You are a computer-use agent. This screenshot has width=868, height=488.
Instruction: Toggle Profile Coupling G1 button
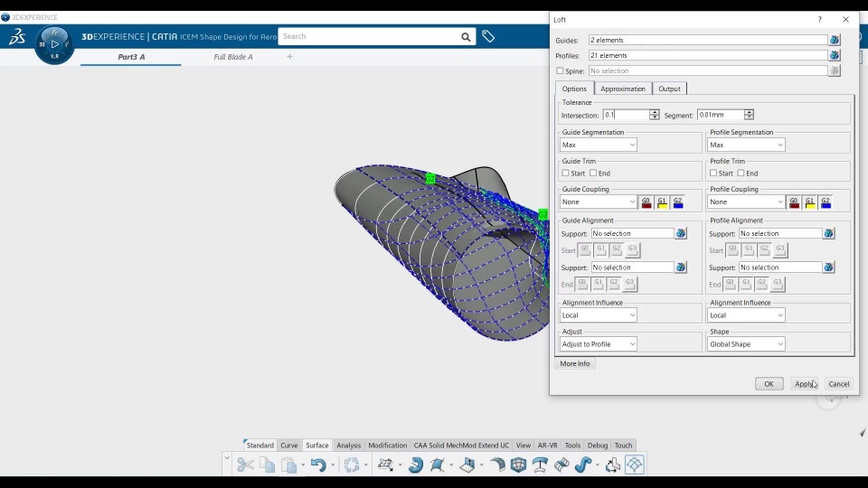[810, 202]
